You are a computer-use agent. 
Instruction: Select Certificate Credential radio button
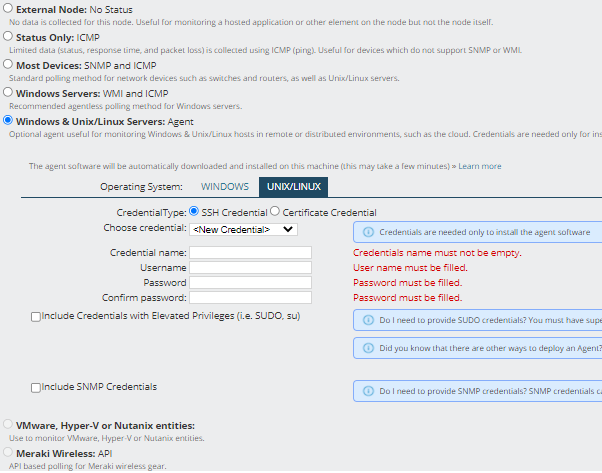click(275, 211)
